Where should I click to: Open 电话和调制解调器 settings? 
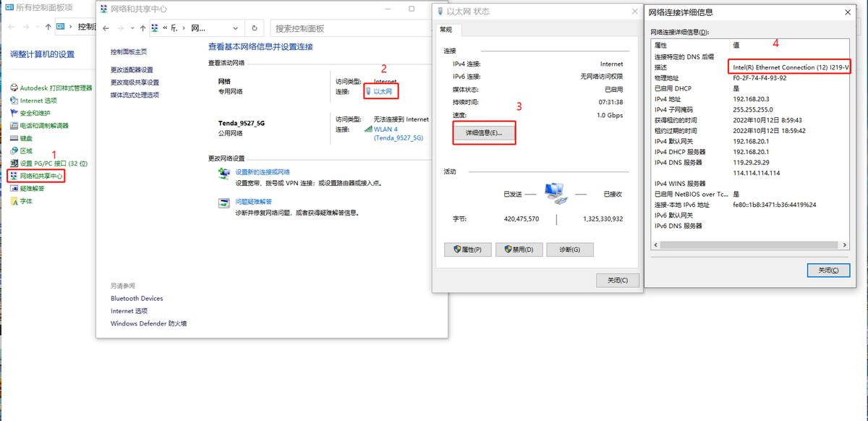(44, 125)
